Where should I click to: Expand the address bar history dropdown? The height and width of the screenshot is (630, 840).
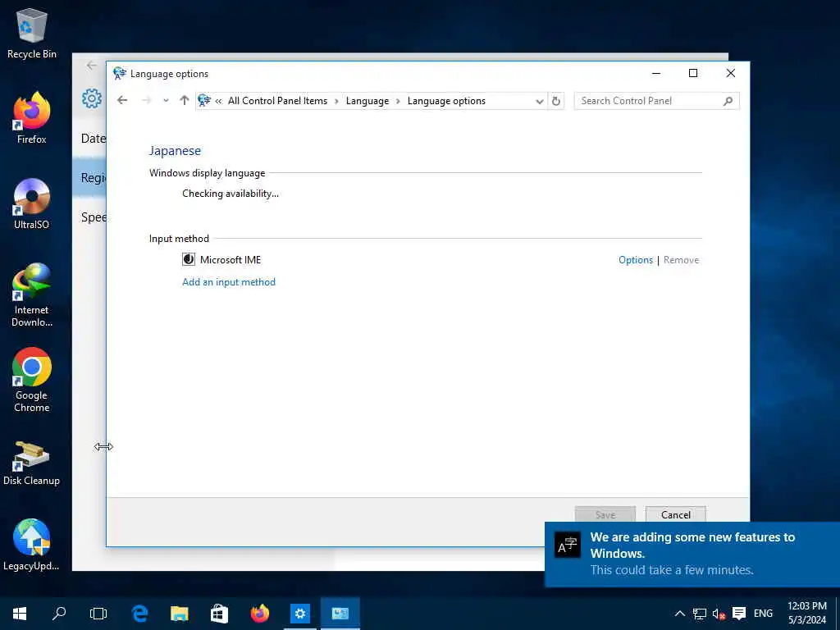point(539,101)
